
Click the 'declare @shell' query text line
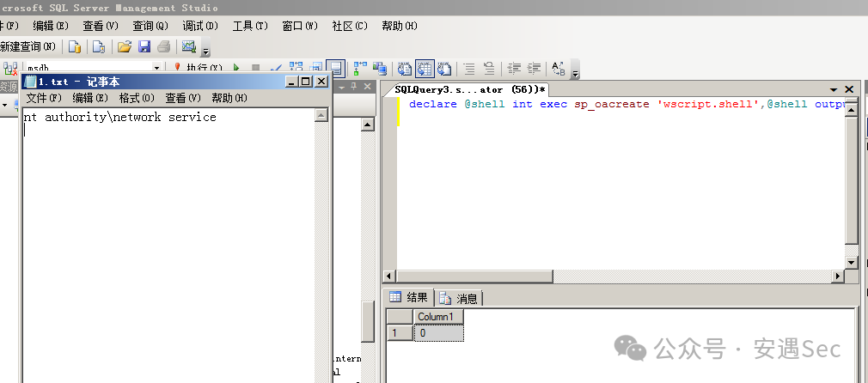point(628,104)
